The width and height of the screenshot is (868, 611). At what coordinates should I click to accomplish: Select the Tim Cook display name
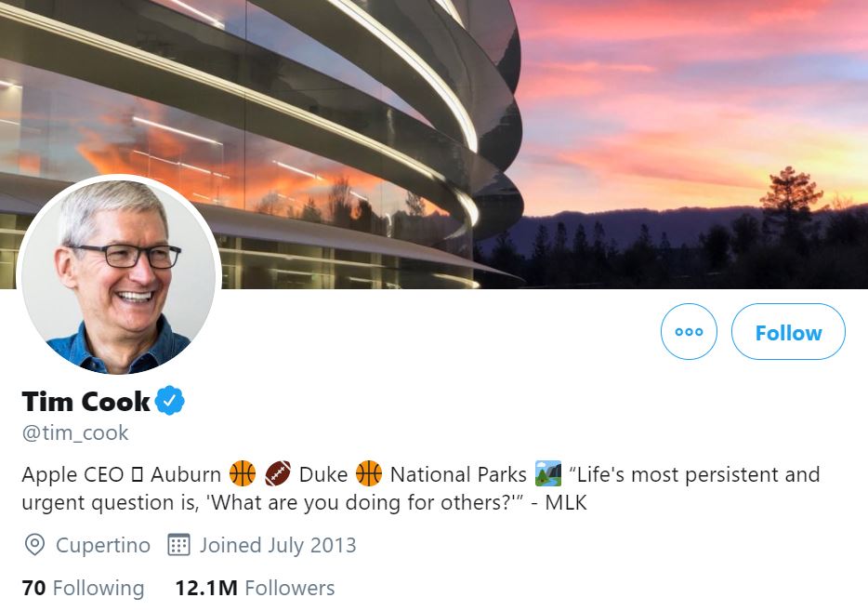pos(85,401)
